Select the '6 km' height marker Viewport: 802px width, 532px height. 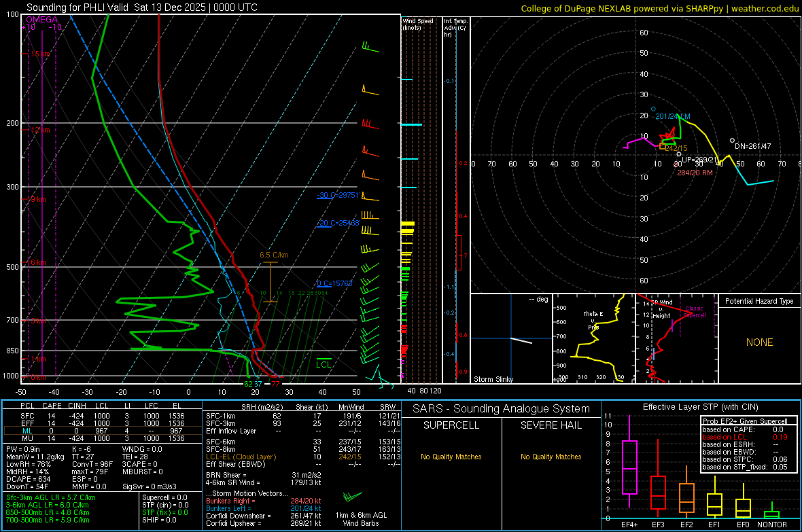[x=38, y=262]
